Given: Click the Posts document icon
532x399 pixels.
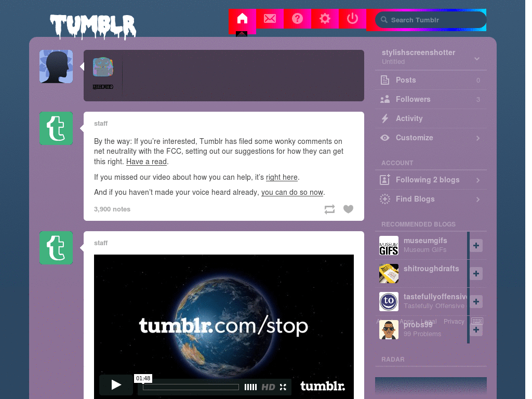Looking at the screenshot, I should (x=385, y=80).
